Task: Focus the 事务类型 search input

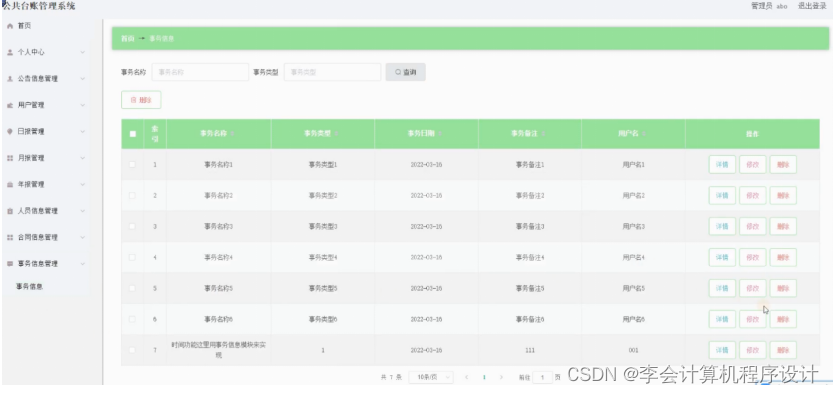Action: (x=332, y=72)
